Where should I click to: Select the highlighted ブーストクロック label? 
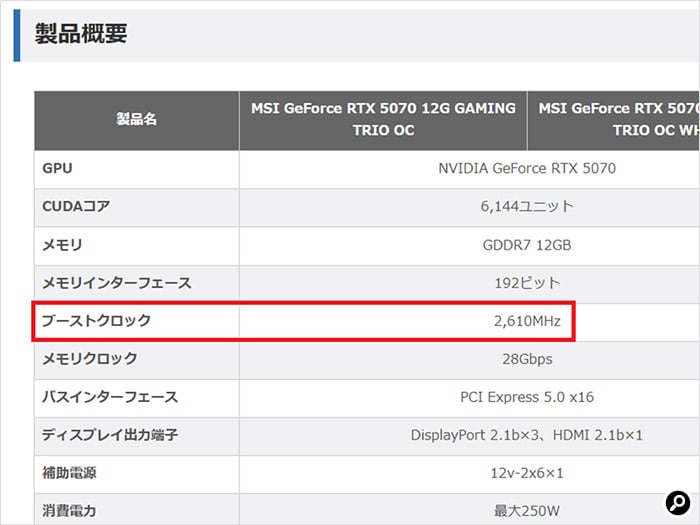coord(96,321)
